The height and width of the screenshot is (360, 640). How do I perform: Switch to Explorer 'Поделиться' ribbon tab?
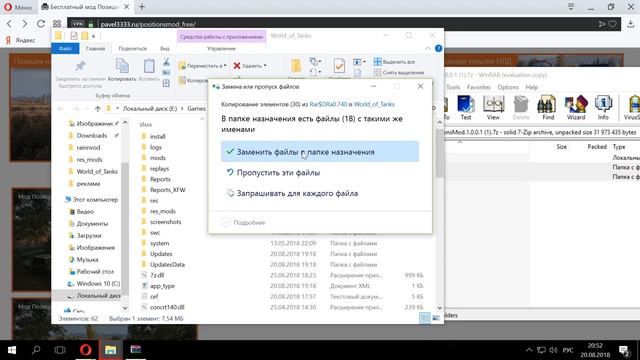(x=133, y=49)
